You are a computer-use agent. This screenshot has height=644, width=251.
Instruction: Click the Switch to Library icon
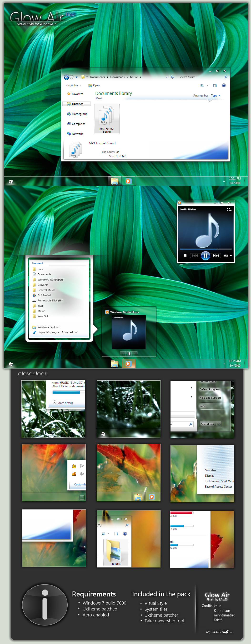pos(229,209)
